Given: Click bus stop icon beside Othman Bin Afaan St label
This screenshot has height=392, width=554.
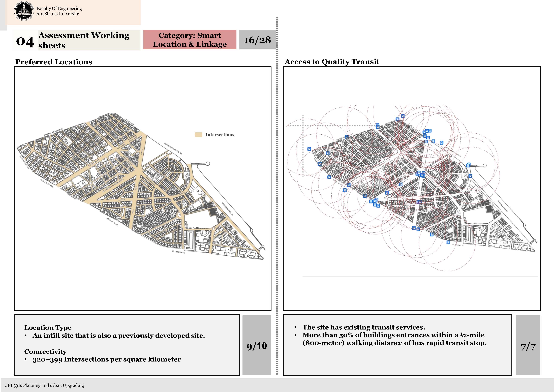Looking at the screenshot, I should [347, 137].
